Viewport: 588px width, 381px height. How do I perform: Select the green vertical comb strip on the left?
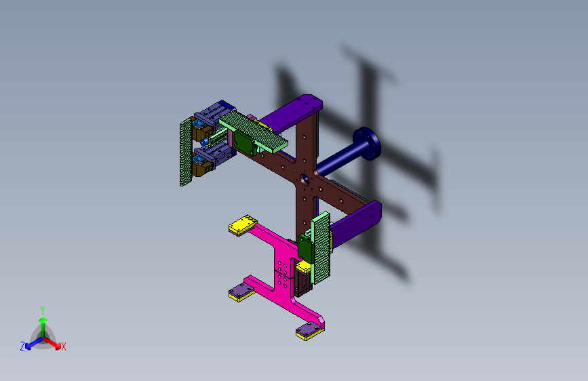point(185,152)
